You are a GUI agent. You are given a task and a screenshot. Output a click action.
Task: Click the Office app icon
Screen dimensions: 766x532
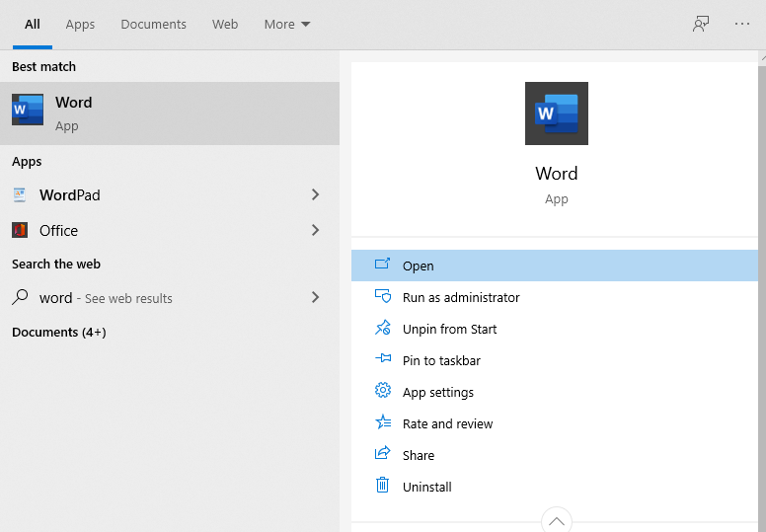pyautogui.click(x=20, y=230)
